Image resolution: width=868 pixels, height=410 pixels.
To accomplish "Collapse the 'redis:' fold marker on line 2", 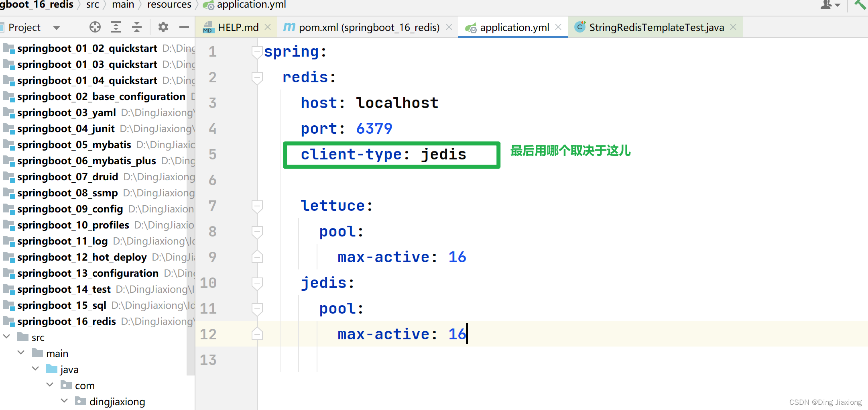I will tap(257, 78).
